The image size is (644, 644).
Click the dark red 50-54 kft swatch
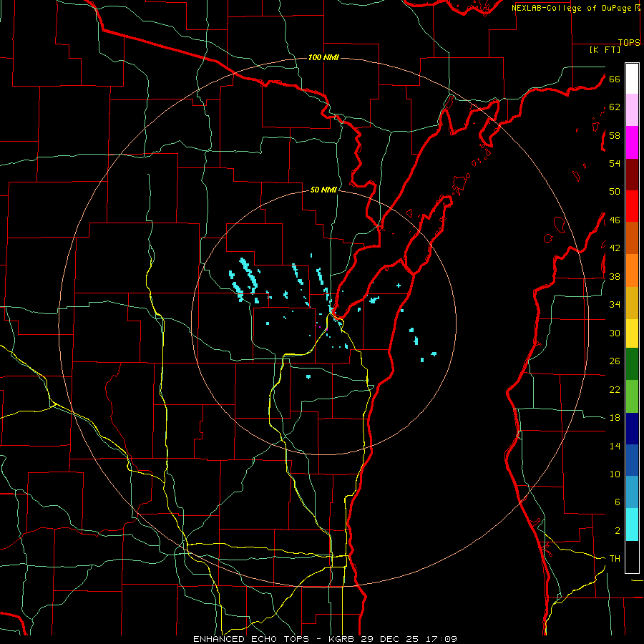[632, 175]
